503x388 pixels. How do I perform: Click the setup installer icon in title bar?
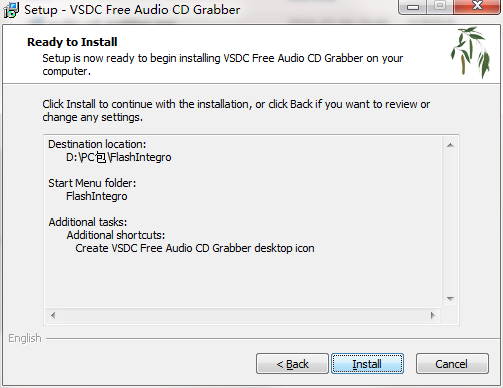[x=11, y=10]
